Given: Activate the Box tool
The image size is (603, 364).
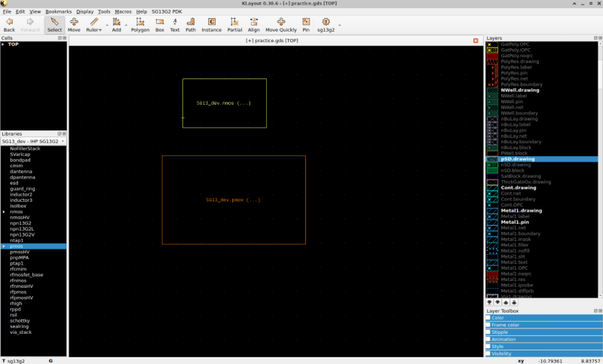Looking at the screenshot, I should click(159, 25).
